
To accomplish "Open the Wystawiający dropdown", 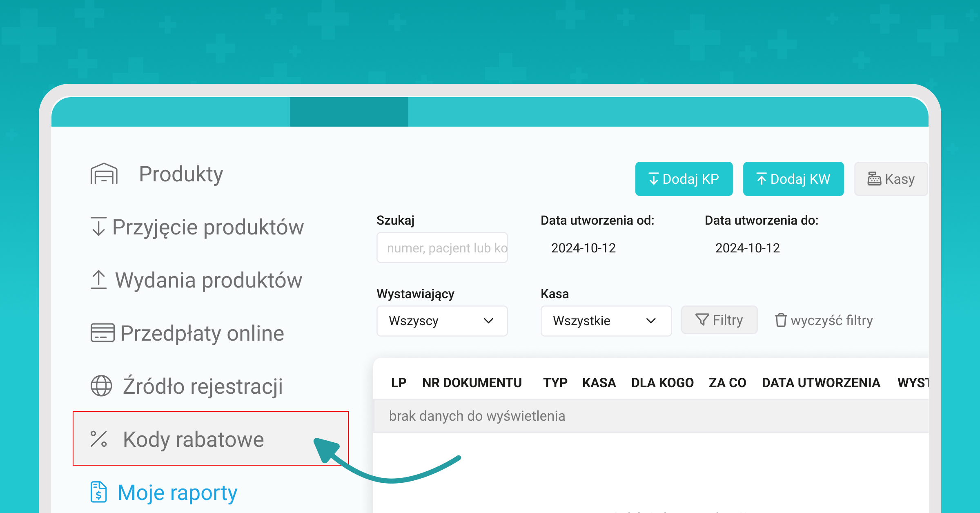I will coord(442,321).
